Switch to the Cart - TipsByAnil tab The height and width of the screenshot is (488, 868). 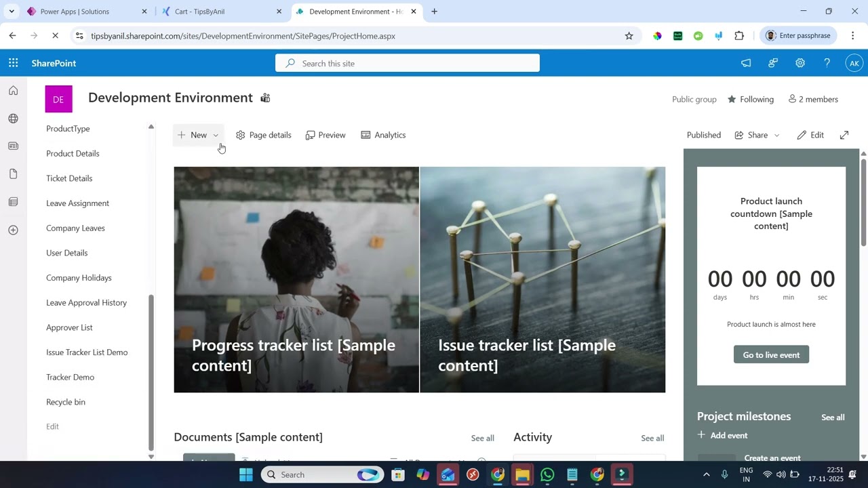pos(222,12)
